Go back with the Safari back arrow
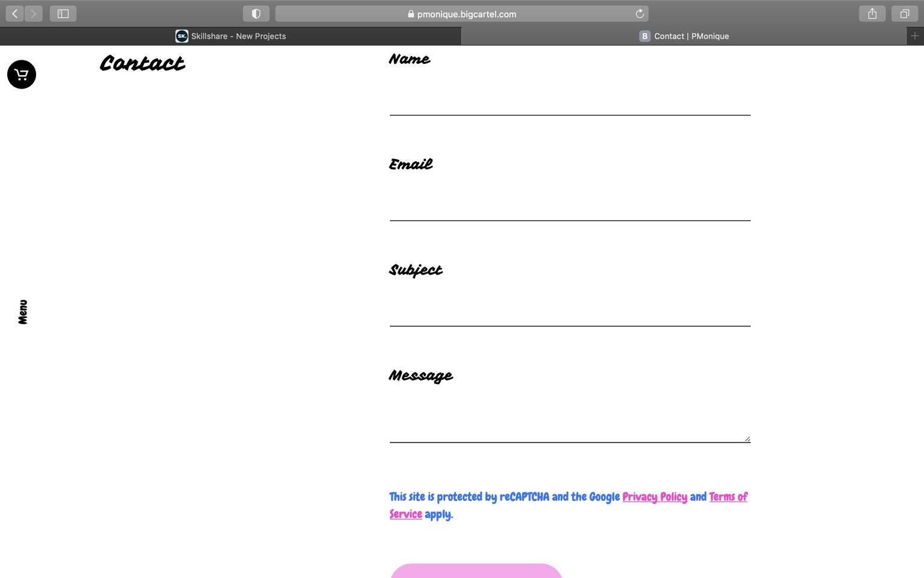The width and height of the screenshot is (924, 578). click(15, 13)
